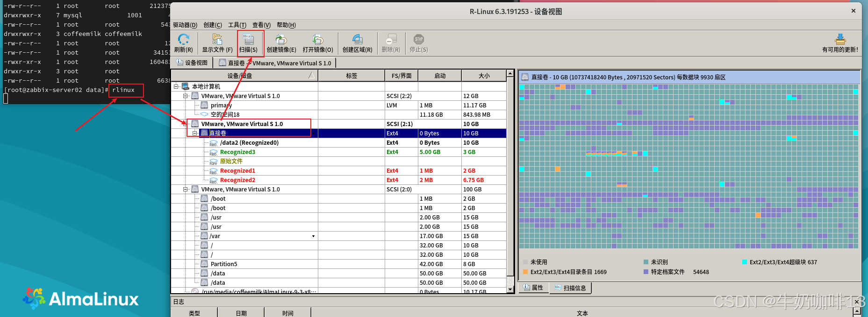Click the Raw icon beside 原始文件
868x317 pixels.
coord(214,162)
